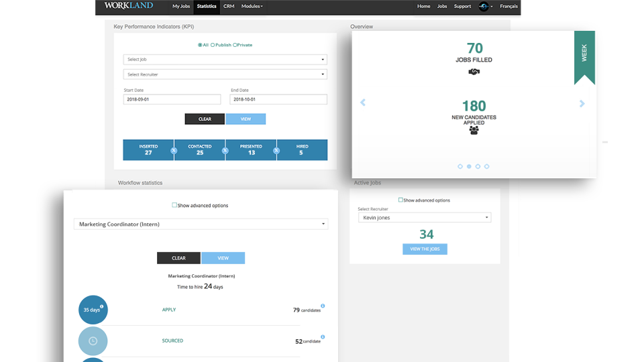Click CLEAR button in KPI panel
This screenshot has width=644, height=362.
pyautogui.click(x=205, y=119)
